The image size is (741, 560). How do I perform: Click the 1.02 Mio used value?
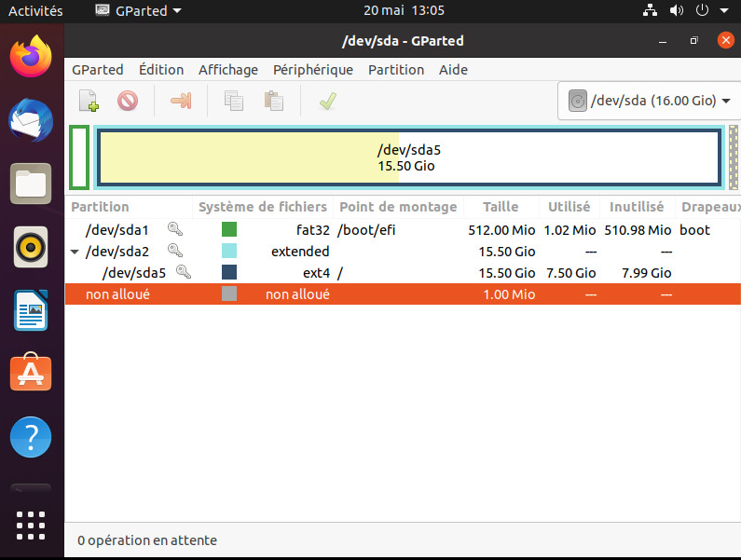pos(569,230)
